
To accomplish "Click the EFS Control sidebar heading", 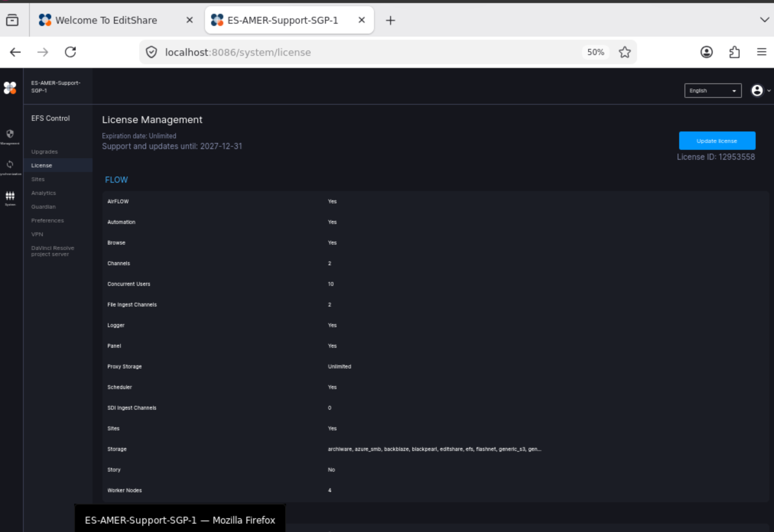I will [50, 118].
